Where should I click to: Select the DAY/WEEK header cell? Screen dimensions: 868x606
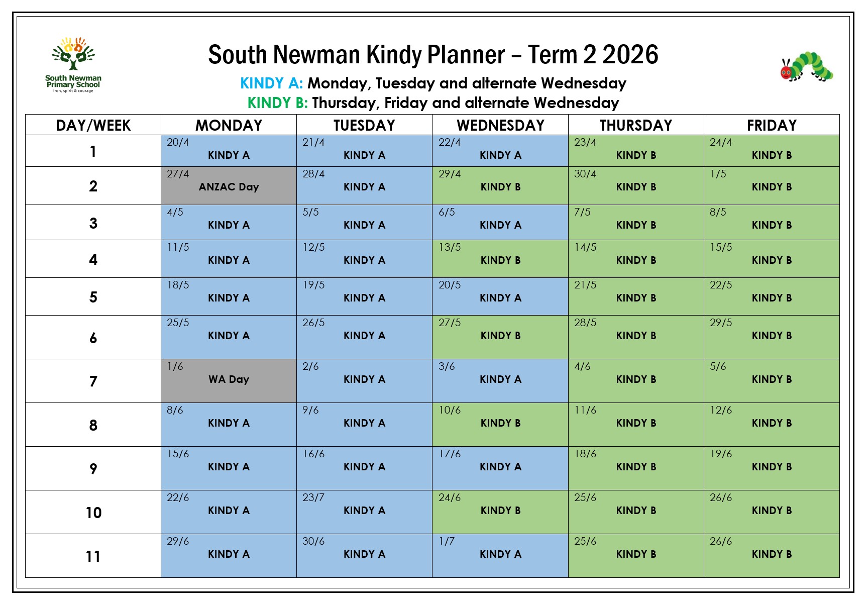(x=93, y=125)
